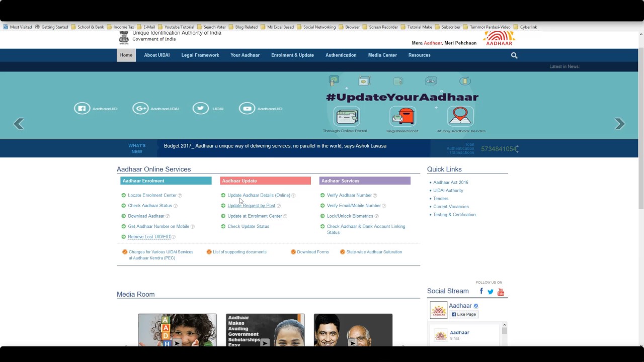The height and width of the screenshot is (362, 644).
Task: Expand Income Tax bookmarks folder
Action: pyautogui.click(x=120, y=27)
